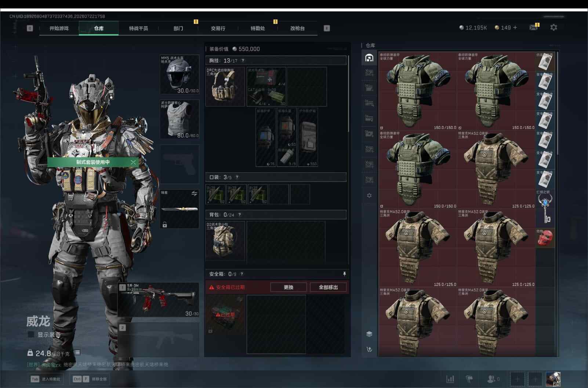Click the Tab 进入特勤处 button

click(x=46, y=379)
